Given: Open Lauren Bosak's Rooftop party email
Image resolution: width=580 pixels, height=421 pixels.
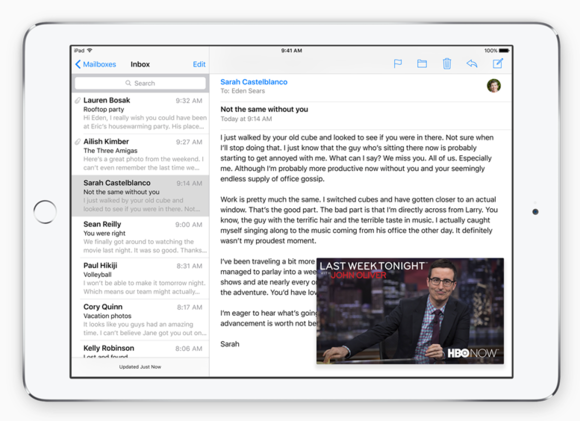Looking at the screenshot, I should (x=141, y=113).
